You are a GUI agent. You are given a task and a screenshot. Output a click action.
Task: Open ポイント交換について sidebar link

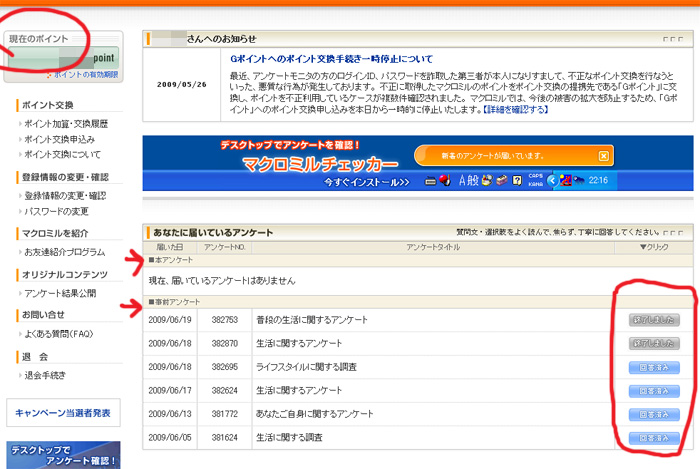click(x=62, y=154)
